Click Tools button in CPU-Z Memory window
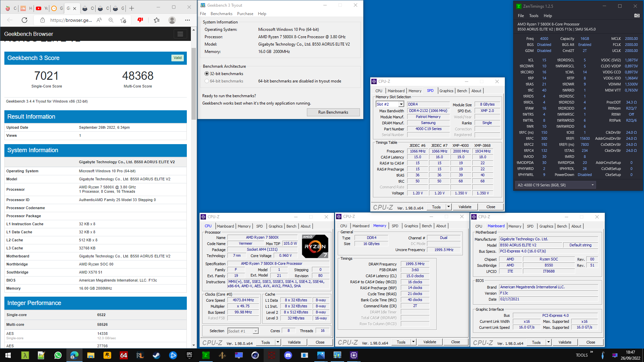The width and height of the screenshot is (644, 362). tap(401, 342)
